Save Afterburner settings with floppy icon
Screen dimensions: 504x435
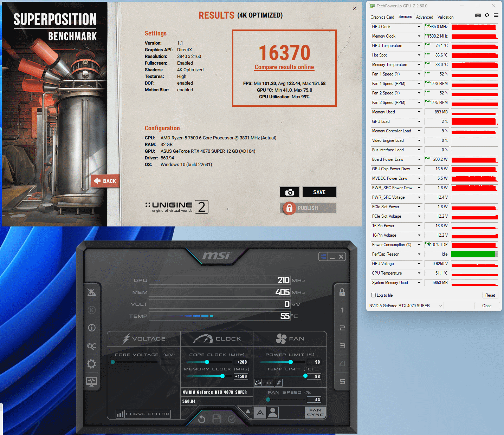(x=217, y=419)
